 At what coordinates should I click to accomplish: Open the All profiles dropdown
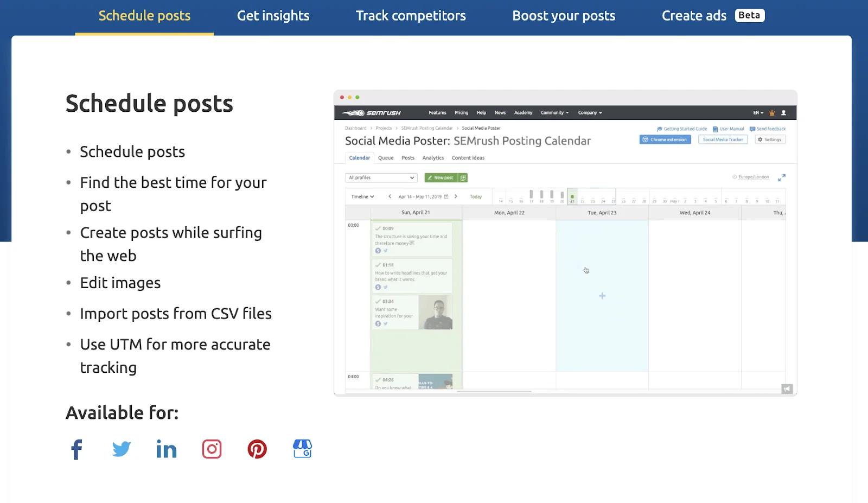point(381,178)
